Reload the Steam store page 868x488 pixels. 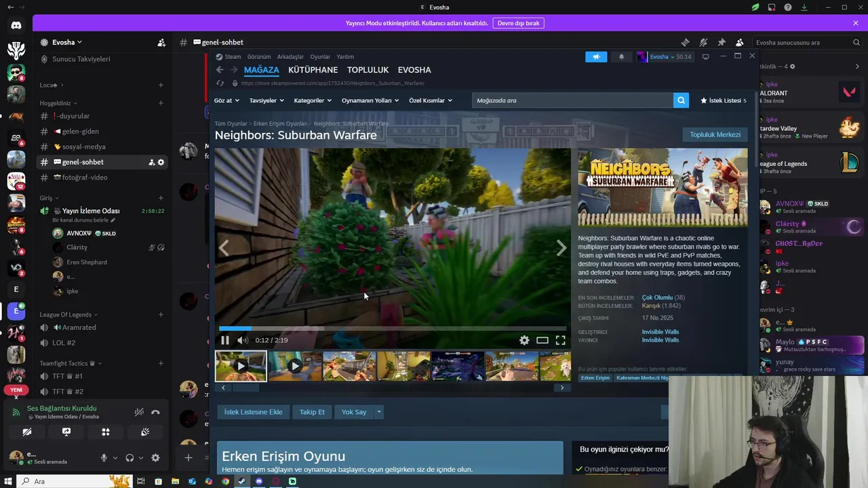220,83
